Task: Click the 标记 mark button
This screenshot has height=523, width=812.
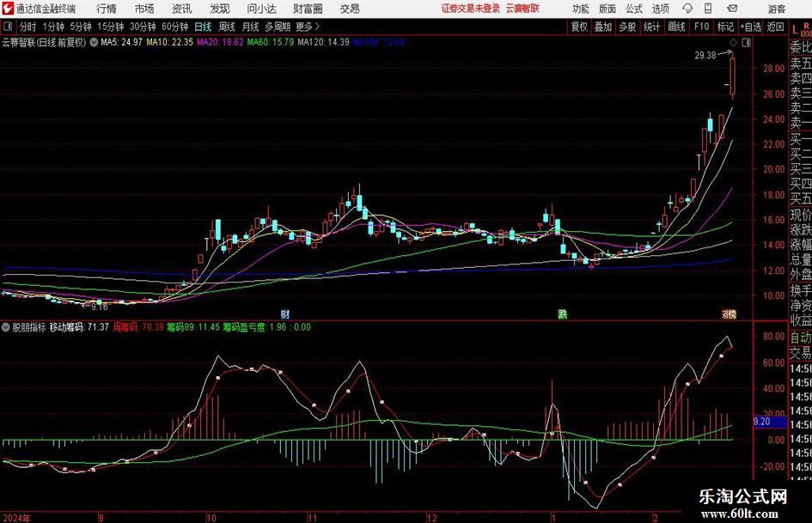Action: tap(725, 27)
